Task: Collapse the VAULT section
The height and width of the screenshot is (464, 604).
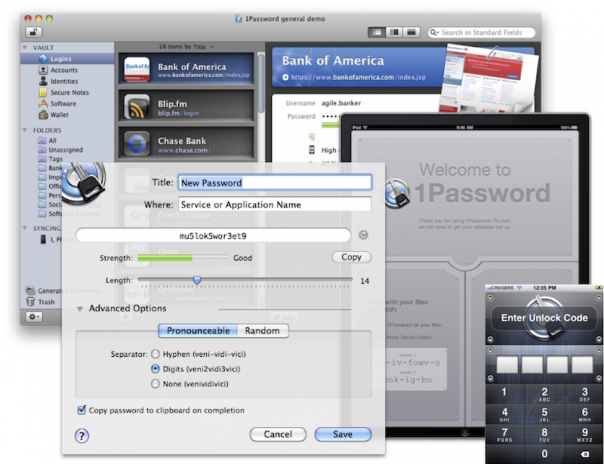Action: coord(25,47)
